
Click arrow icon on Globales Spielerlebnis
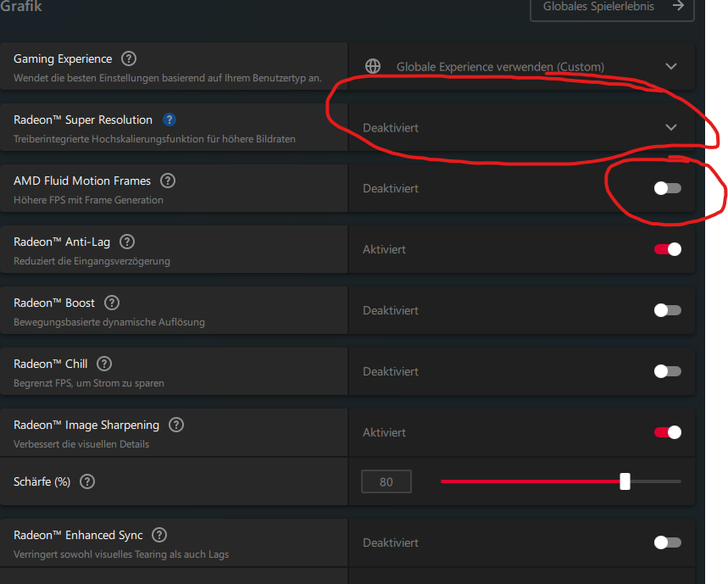pyautogui.click(x=678, y=6)
